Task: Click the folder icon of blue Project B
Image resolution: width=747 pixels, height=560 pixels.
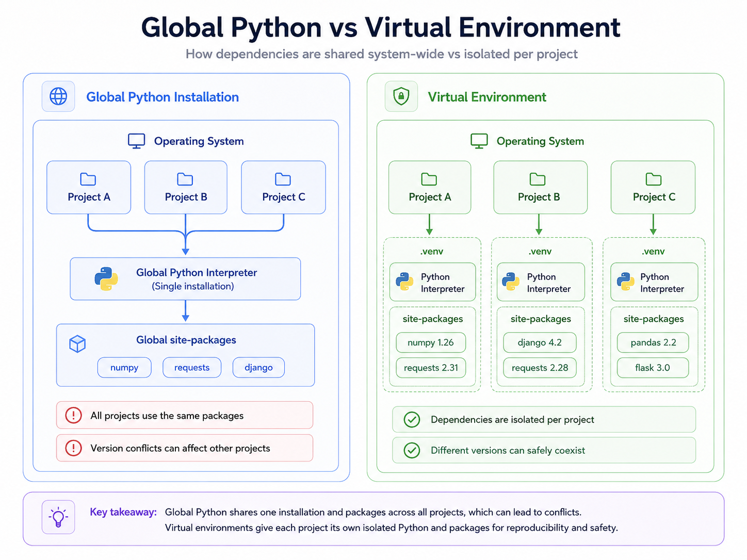Action: [x=185, y=179]
